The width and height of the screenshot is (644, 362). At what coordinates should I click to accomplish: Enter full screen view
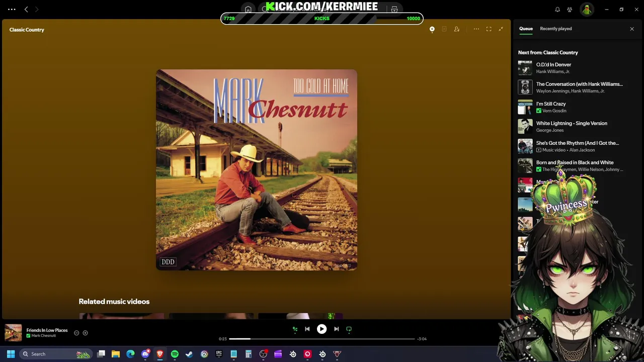click(489, 29)
